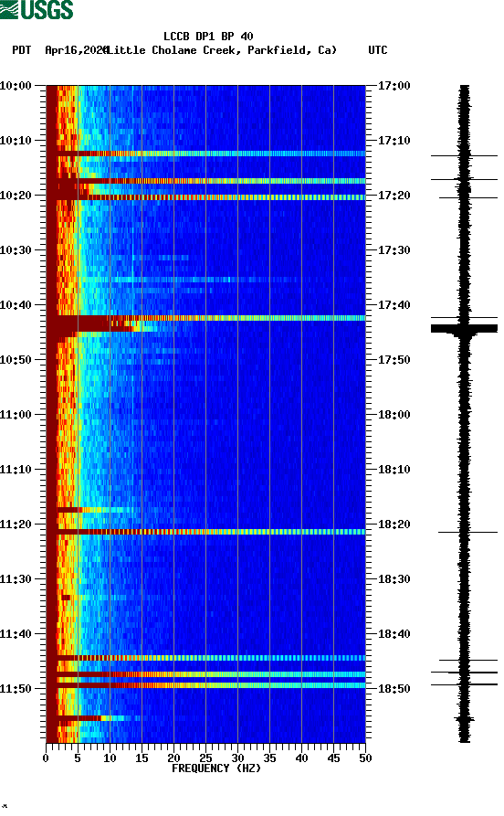Screen dimensions: 504x816
Task: Click the 0 Hz frequency axis label
Action: pos(46,758)
